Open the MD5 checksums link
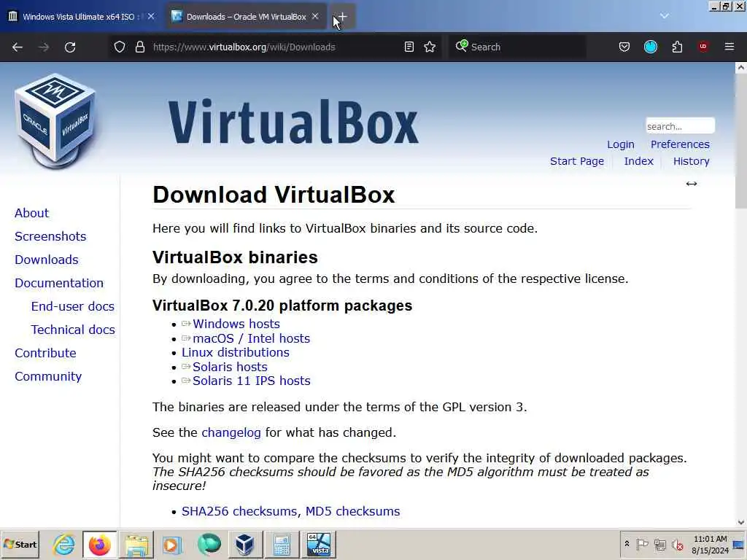The width and height of the screenshot is (747, 560). pos(352,511)
